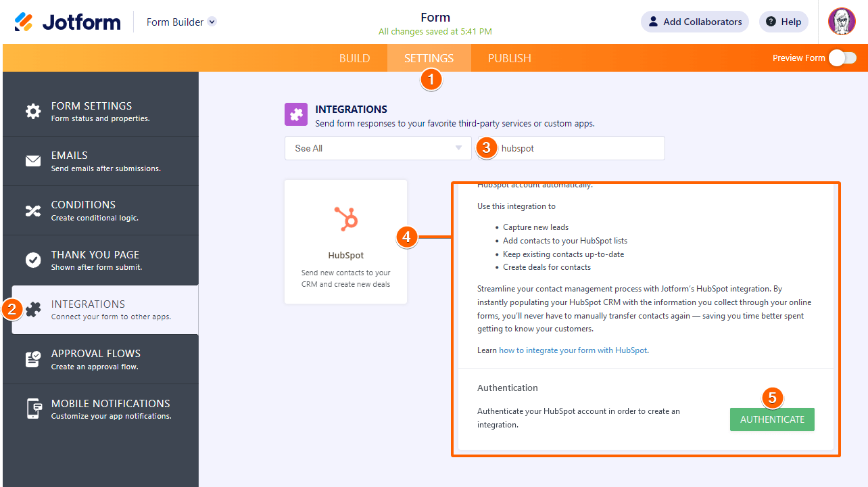Image resolution: width=868 pixels, height=487 pixels.
Task: Click the Help question mark icon
Action: point(771,22)
